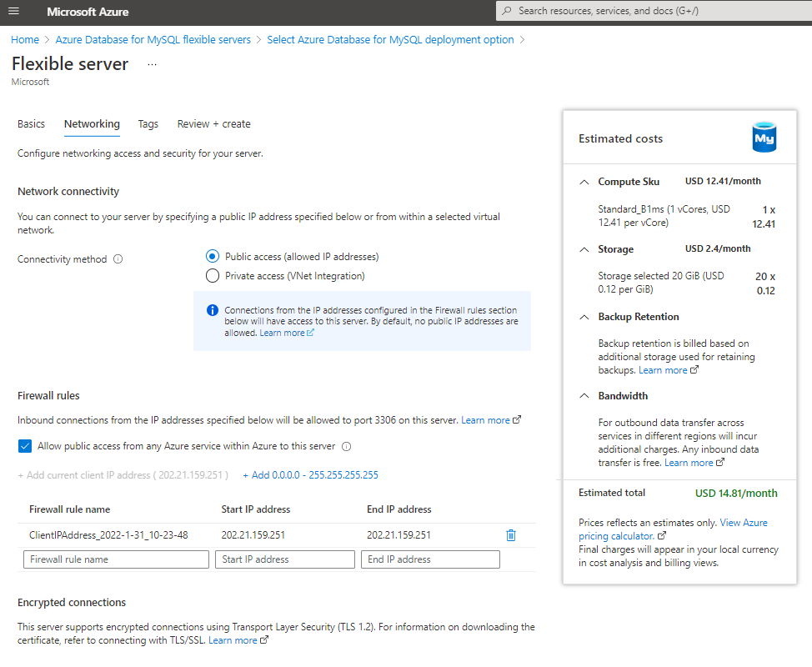Click the ellipsis next to Flexible server title
Viewport: 812px width, 667px height.
click(152, 64)
